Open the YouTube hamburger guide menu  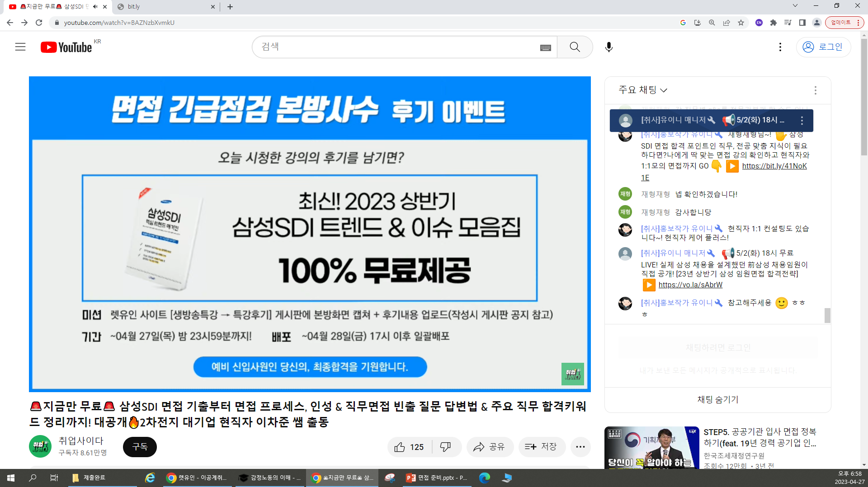[20, 47]
